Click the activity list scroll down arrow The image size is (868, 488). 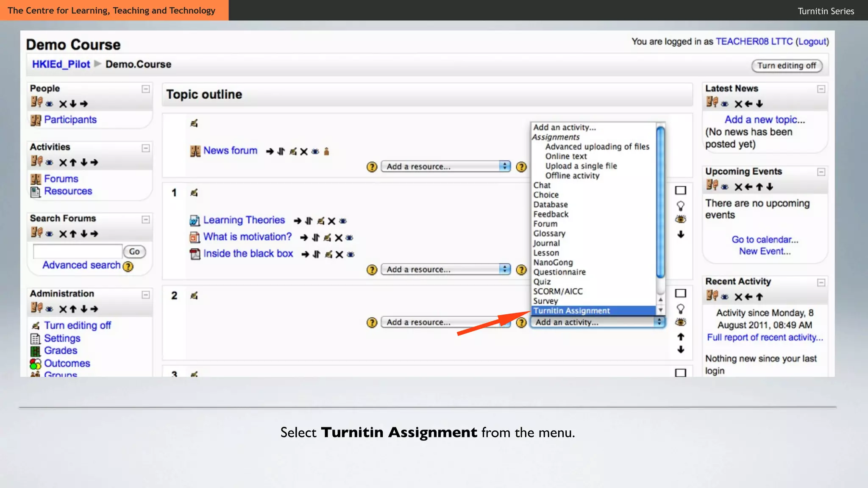coord(660,310)
